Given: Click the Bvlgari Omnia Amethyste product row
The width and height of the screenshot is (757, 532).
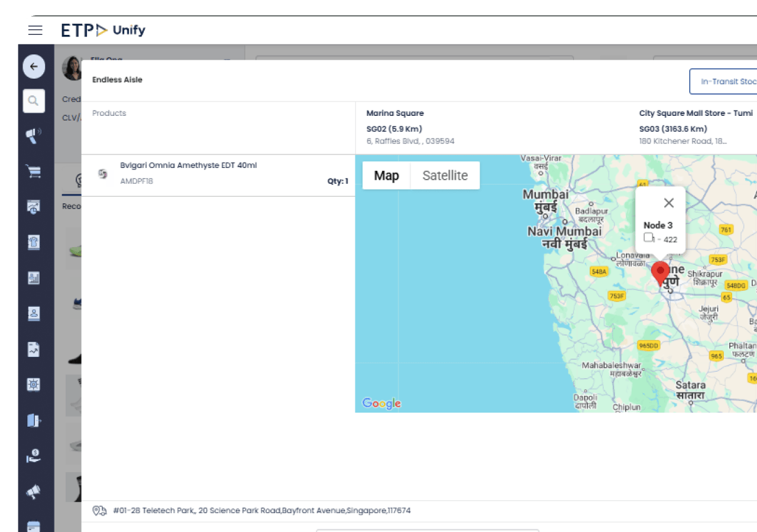Looking at the screenshot, I should pyautogui.click(x=218, y=174).
